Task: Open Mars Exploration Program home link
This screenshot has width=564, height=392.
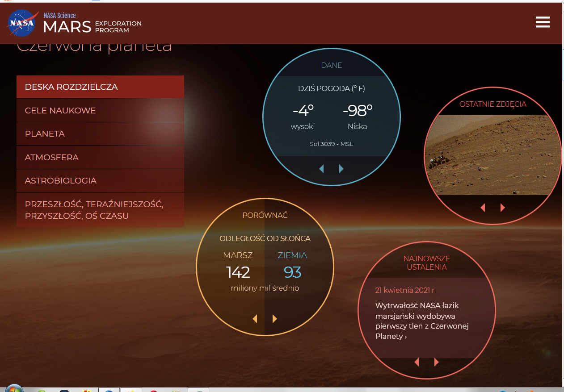Action: (x=92, y=27)
